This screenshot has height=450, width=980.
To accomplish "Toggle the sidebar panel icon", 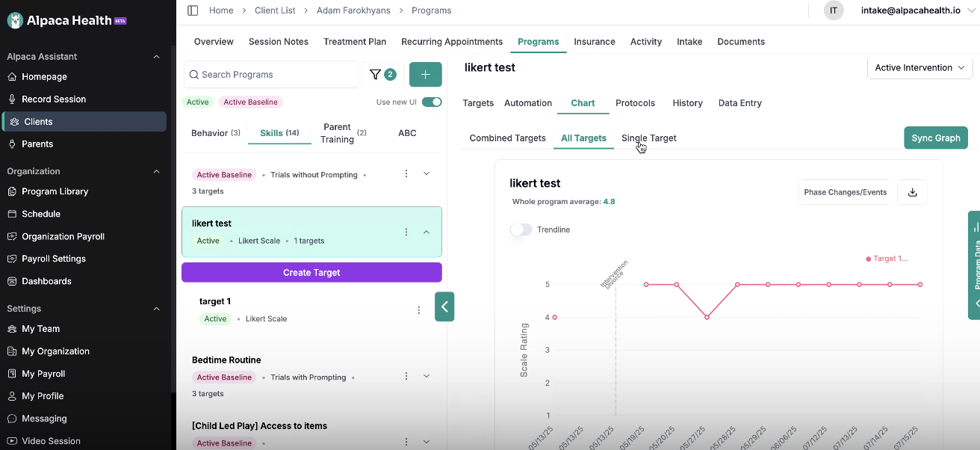I will click(193, 10).
